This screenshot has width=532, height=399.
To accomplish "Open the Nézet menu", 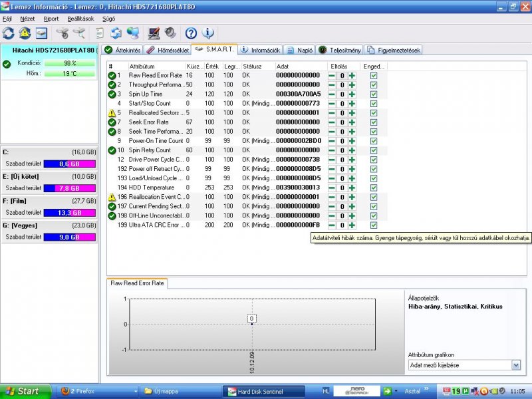I will click(x=27, y=19).
